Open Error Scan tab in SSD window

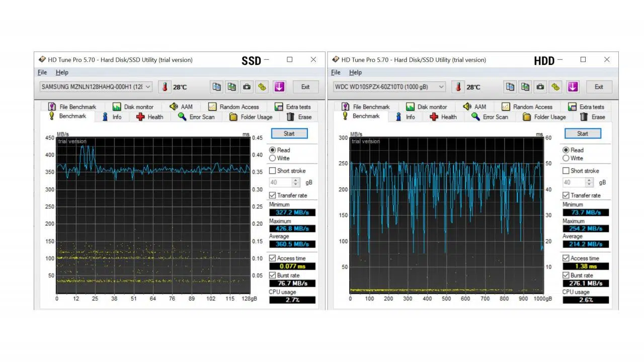pos(196,117)
